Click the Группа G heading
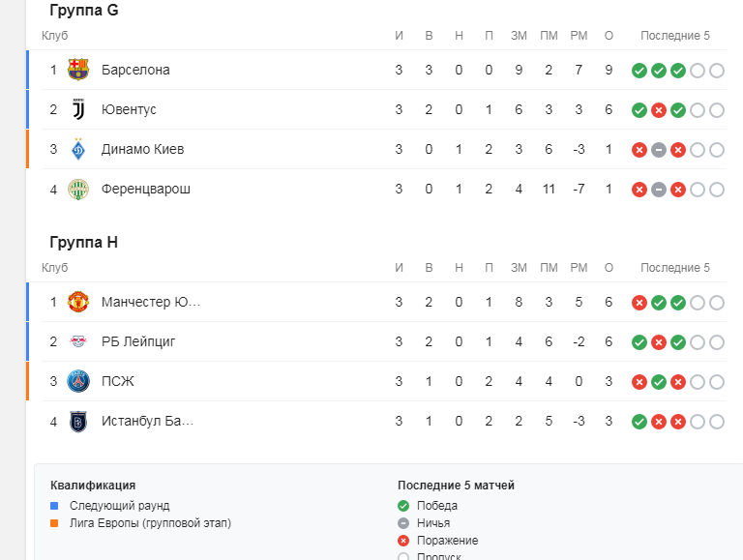 point(84,10)
